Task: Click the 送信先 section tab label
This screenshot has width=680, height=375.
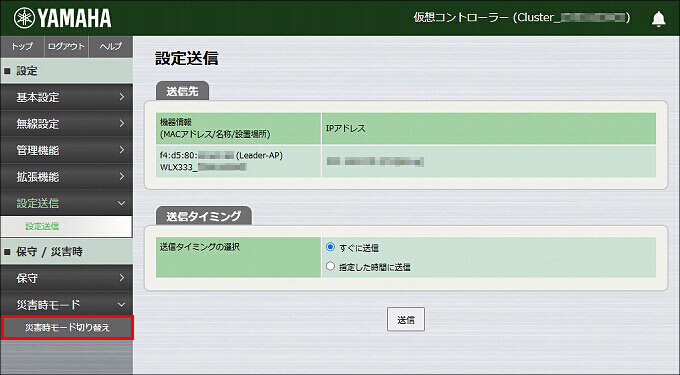Action: click(x=182, y=91)
